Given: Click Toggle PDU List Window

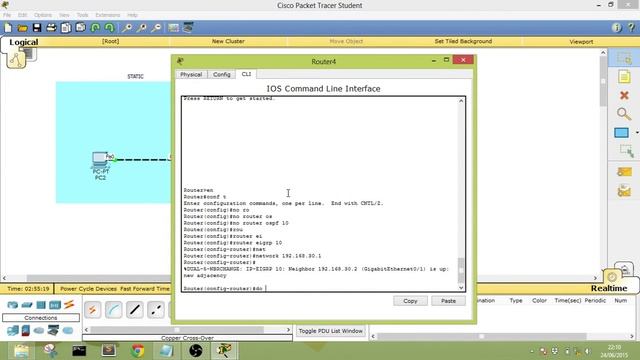Looking at the screenshot, I should (x=331, y=331).
